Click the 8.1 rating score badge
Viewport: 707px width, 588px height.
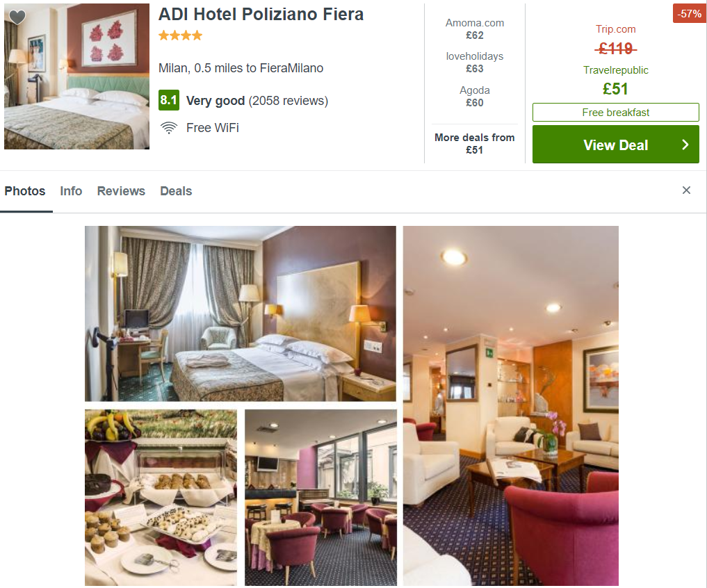point(169,100)
